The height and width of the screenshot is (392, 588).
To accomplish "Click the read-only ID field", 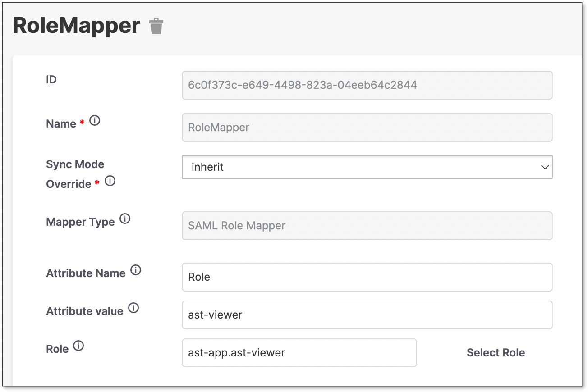I will coord(367,85).
